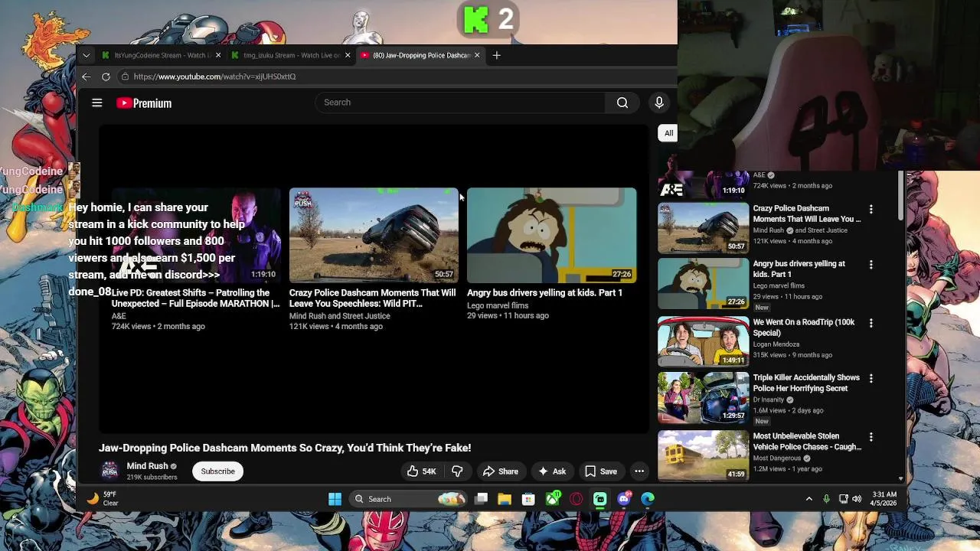This screenshot has height=551, width=980.
Task: Click the browser address bar URL
Action: click(x=214, y=77)
